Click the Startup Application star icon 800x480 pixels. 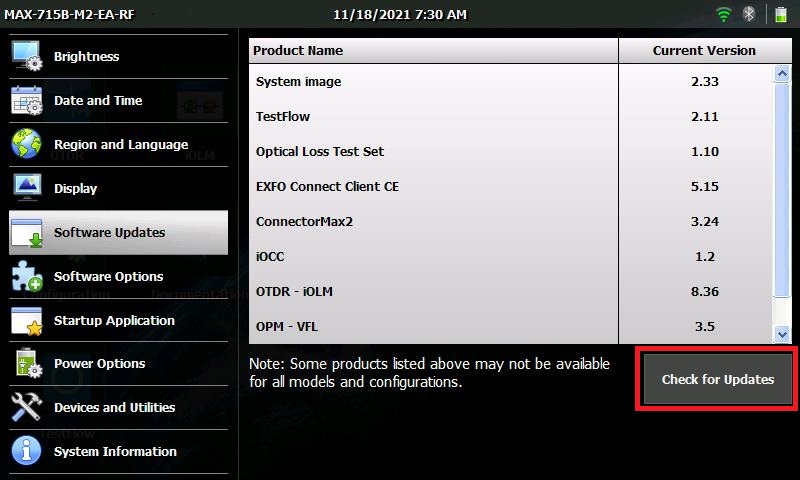pyautogui.click(x=27, y=320)
